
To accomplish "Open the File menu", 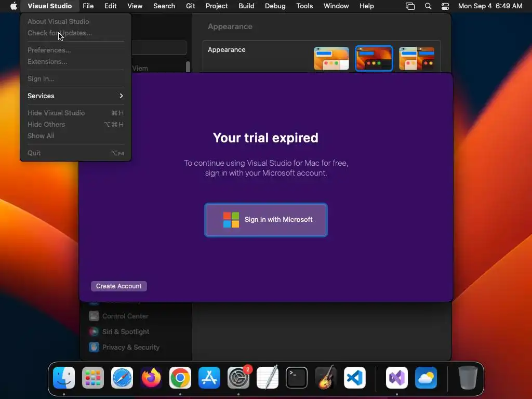I will pos(88,6).
